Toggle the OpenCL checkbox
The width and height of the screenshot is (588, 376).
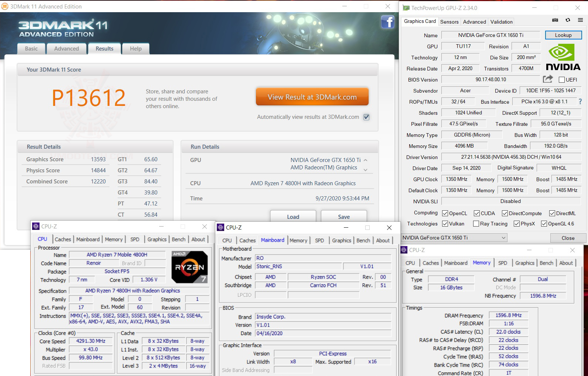coord(445,213)
